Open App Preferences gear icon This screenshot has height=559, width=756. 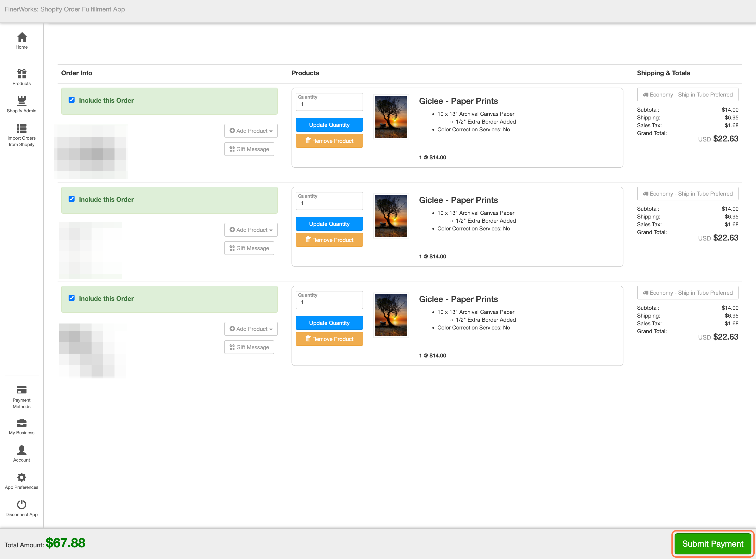pyautogui.click(x=22, y=477)
